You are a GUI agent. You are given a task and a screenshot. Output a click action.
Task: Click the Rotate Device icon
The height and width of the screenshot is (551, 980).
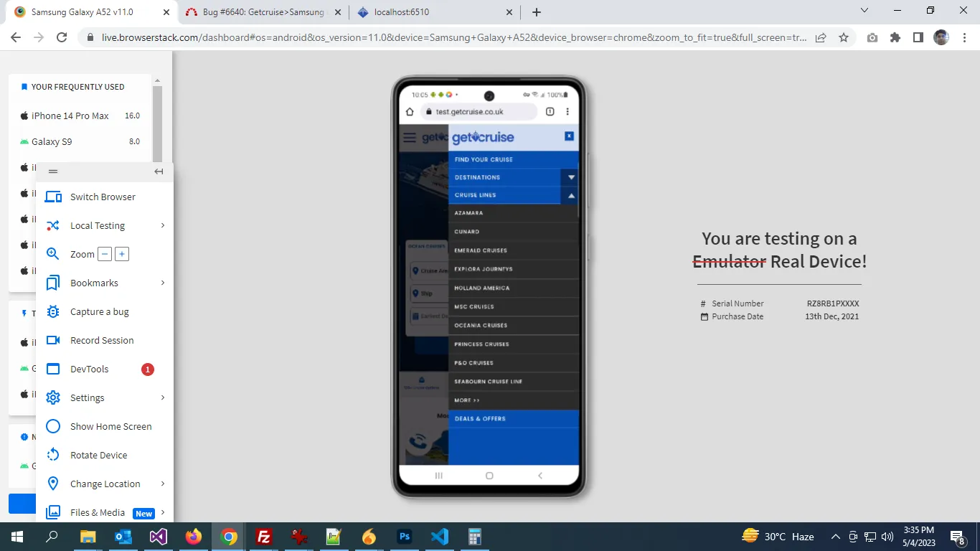pyautogui.click(x=53, y=455)
